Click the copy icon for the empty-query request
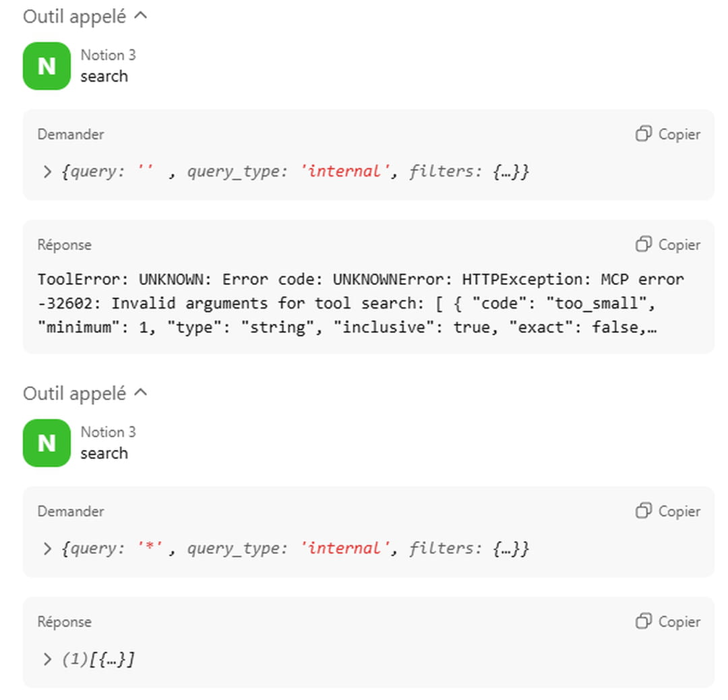 [644, 134]
